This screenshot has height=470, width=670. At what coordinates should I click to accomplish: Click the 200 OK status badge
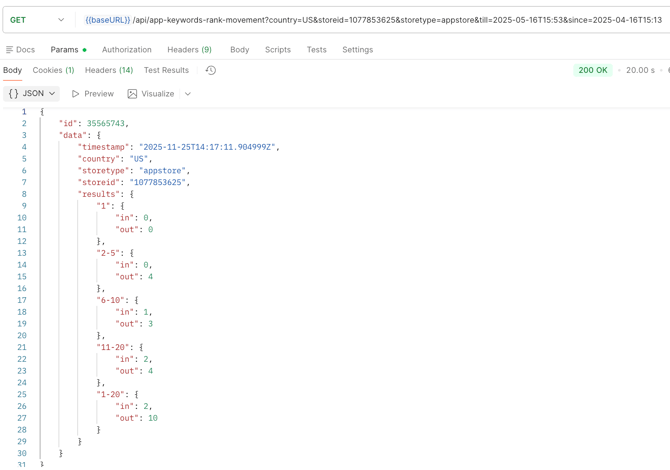(x=593, y=71)
